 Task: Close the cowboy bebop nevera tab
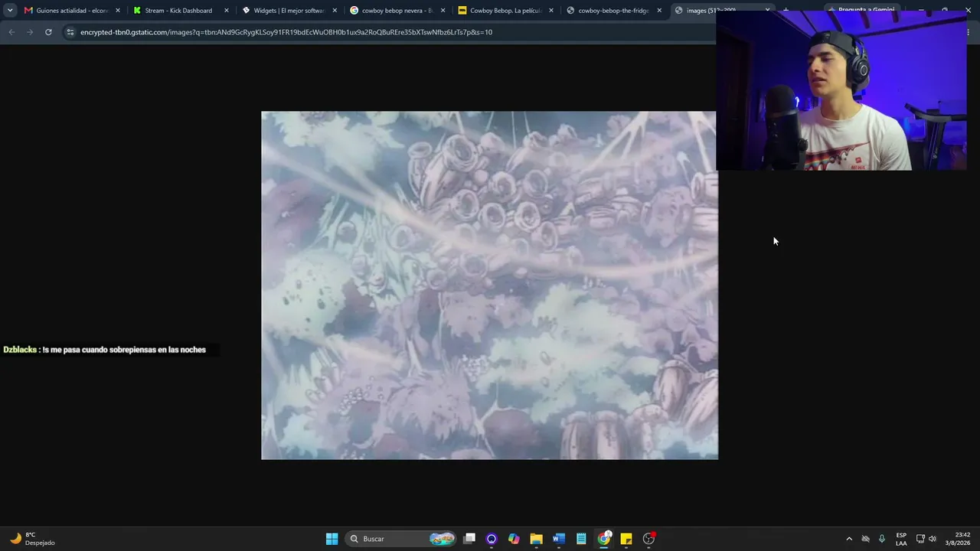tap(443, 11)
